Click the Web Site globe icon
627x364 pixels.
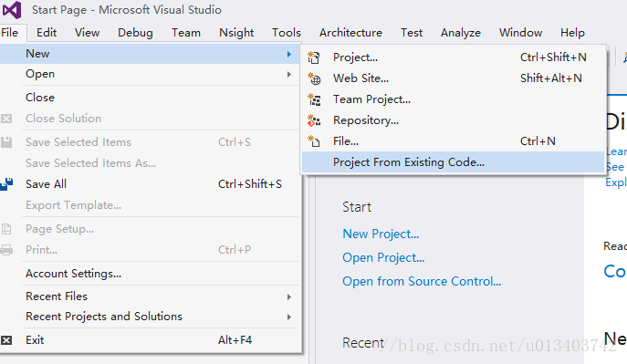pyautogui.click(x=314, y=78)
